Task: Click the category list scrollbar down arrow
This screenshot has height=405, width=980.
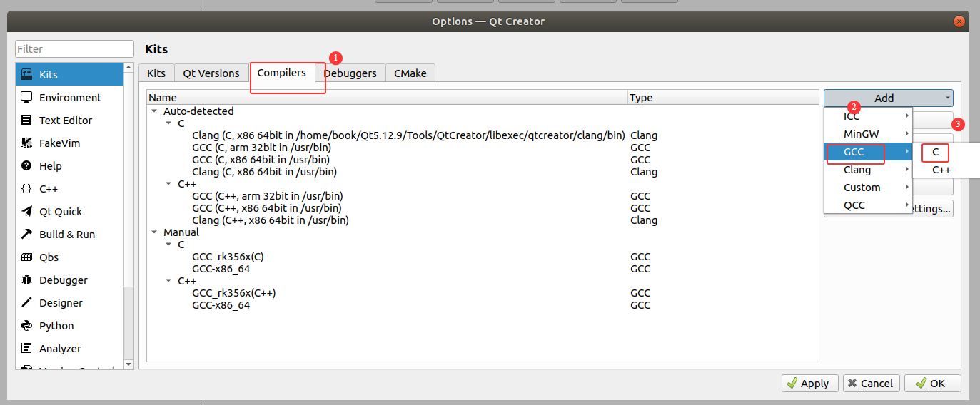Action: tap(128, 364)
